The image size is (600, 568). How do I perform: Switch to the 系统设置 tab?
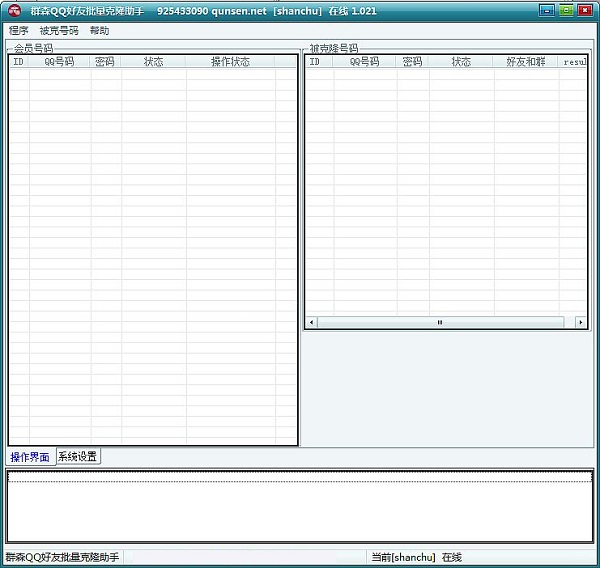[78, 457]
